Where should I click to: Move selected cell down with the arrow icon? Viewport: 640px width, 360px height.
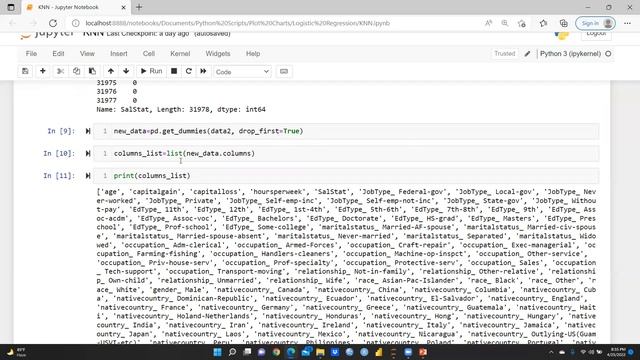[126, 71]
